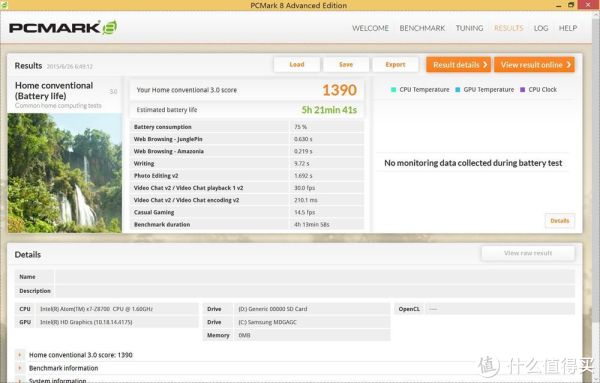Click the PCMark 8 logo
600x383 pixels.
pos(63,28)
